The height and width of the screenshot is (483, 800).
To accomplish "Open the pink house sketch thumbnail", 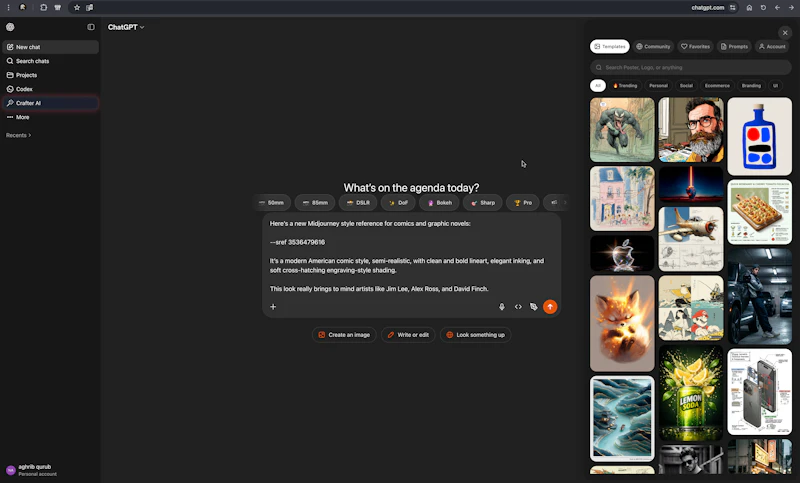I will [x=622, y=198].
